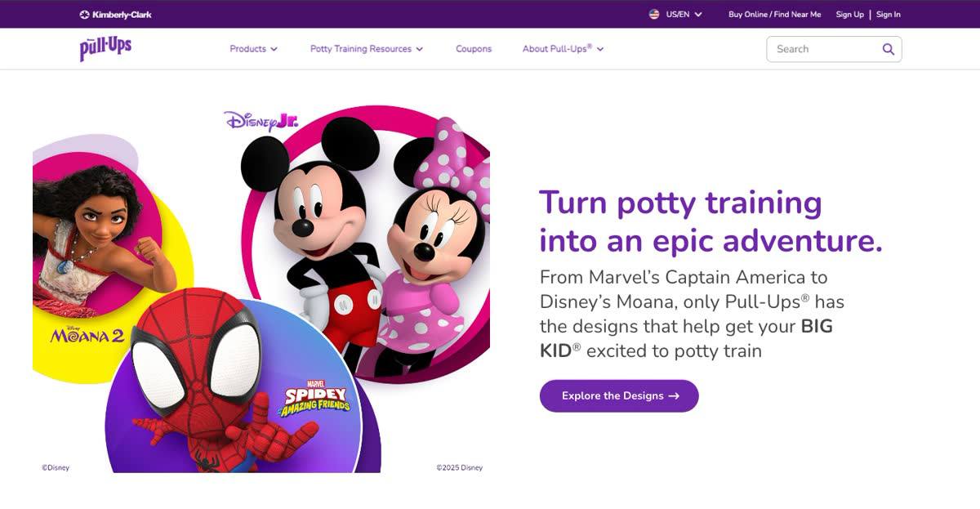Click the ©2025 Disney copyright text
Screen dimensions: 980x509
coord(460,468)
